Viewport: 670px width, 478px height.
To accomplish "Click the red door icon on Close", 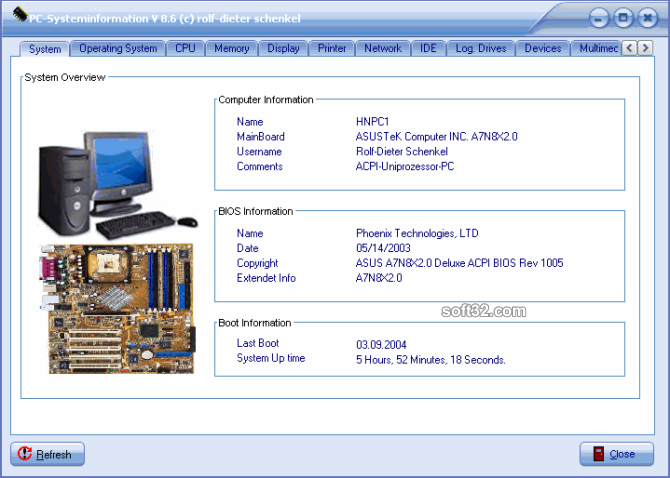I will [x=599, y=454].
